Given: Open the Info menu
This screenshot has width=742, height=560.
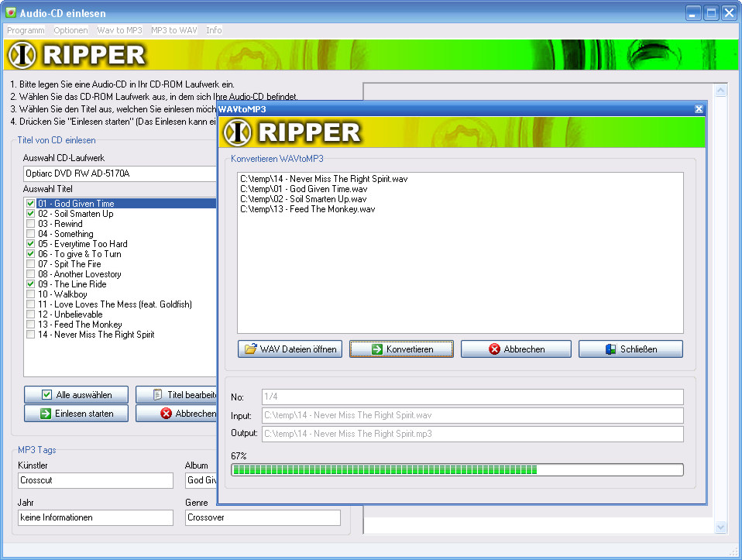Looking at the screenshot, I should 214,30.
